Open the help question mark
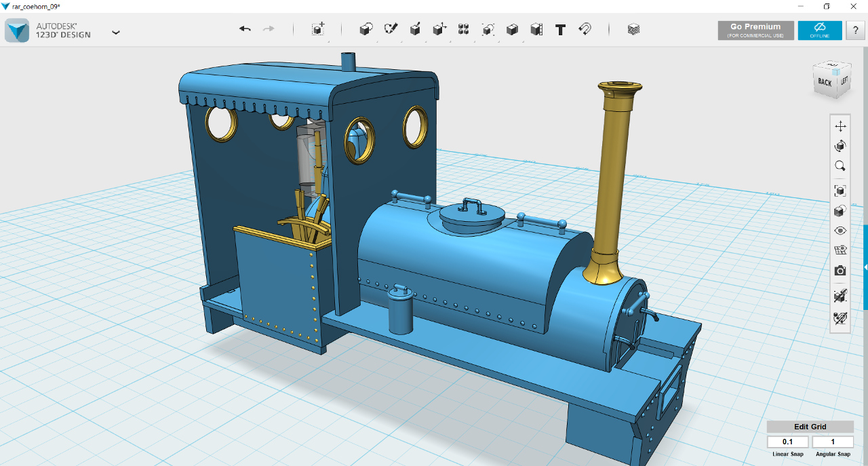Screen dimensions: 868x466 tap(855, 31)
